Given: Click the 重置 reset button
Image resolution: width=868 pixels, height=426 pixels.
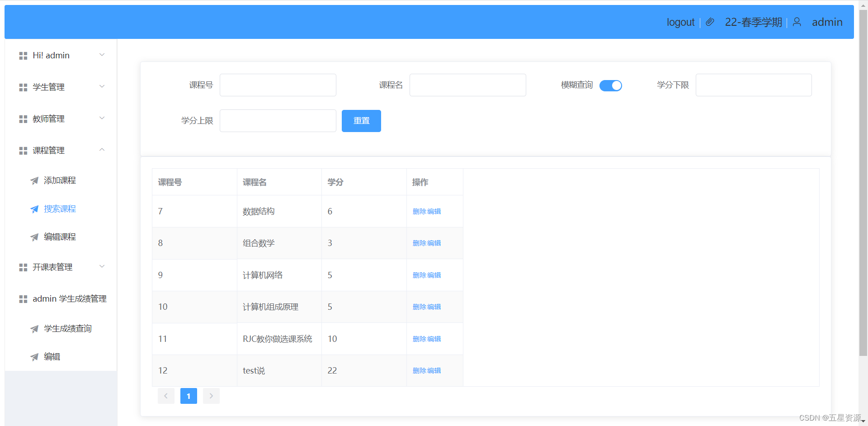Looking at the screenshot, I should click(361, 121).
